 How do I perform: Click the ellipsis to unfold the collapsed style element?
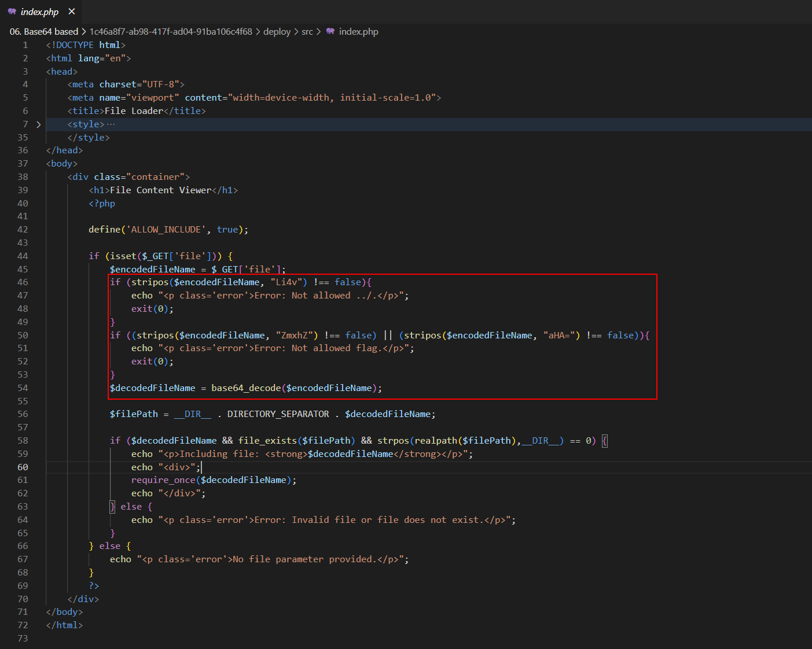[112, 124]
